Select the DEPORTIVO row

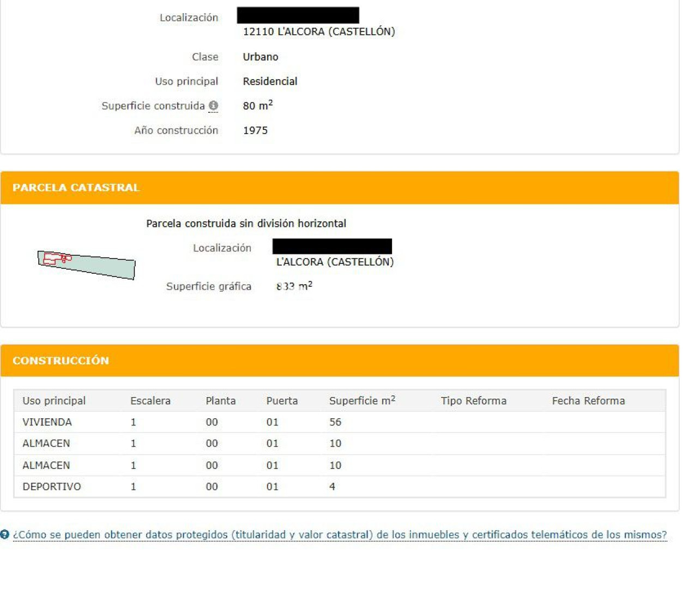51,486
